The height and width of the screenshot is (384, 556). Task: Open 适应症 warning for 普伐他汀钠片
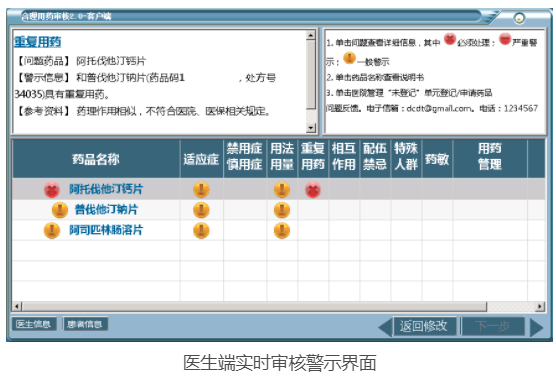pos(201,210)
